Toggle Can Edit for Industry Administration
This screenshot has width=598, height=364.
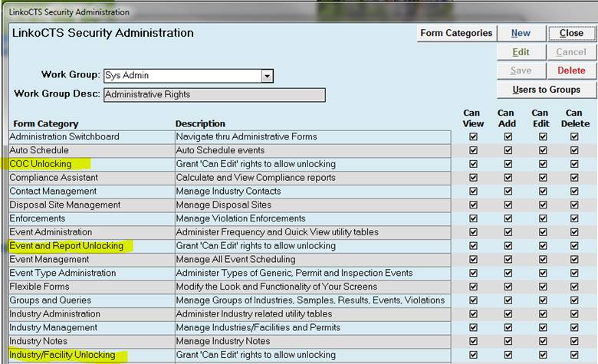(543, 314)
